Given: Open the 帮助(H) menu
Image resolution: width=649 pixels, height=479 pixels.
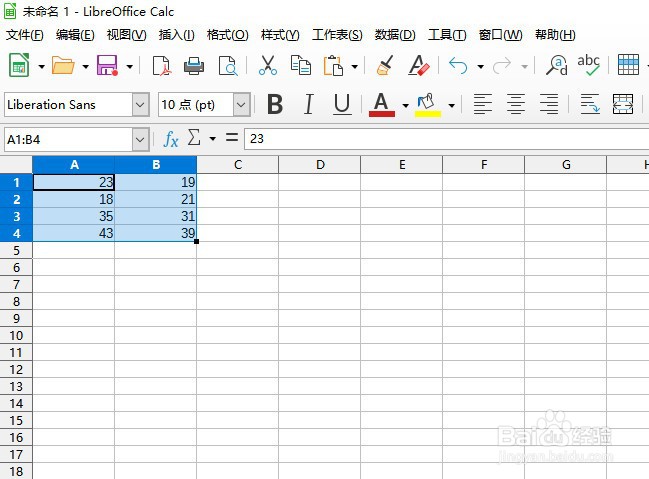Looking at the screenshot, I should tap(555, 35).
